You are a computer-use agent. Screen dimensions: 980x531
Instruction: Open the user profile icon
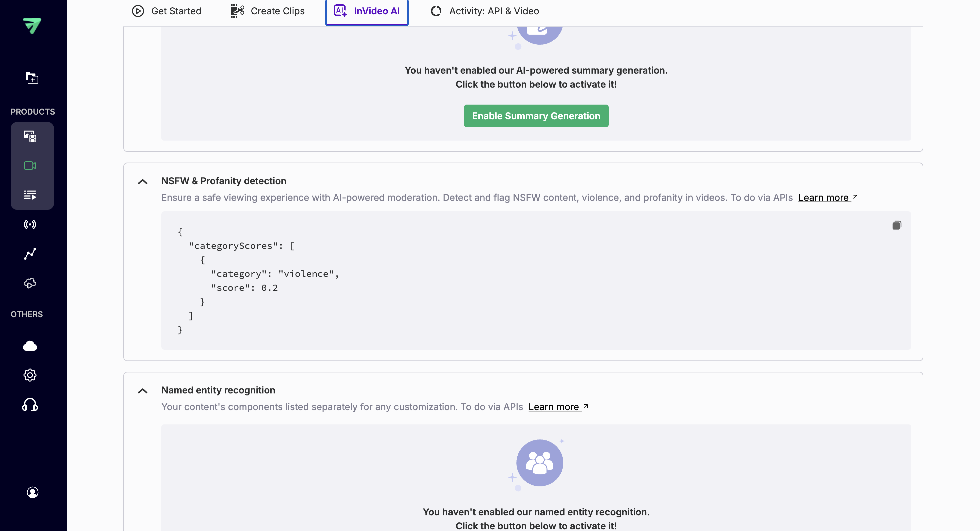point(33,492)
